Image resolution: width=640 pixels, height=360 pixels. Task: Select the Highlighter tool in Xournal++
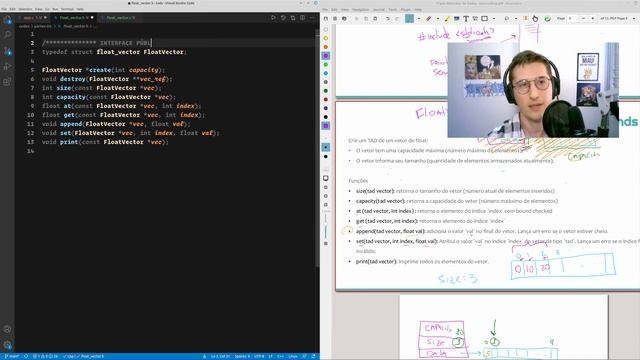447,18
